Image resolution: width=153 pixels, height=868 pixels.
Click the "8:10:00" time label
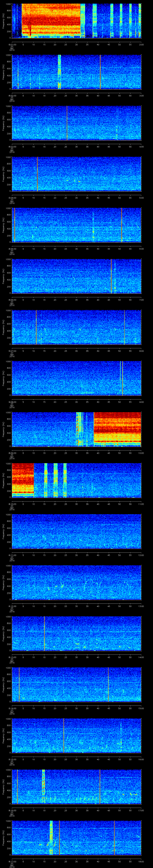point(12,504)
